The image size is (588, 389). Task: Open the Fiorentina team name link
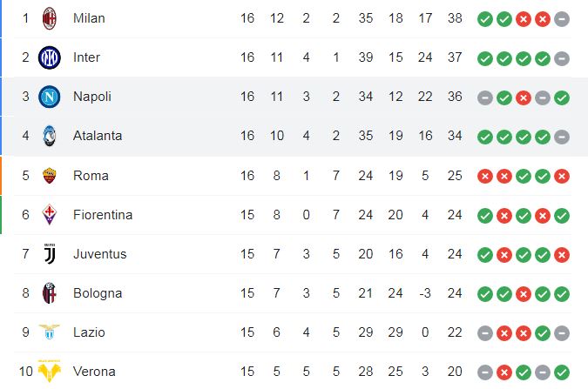point(103,215)
